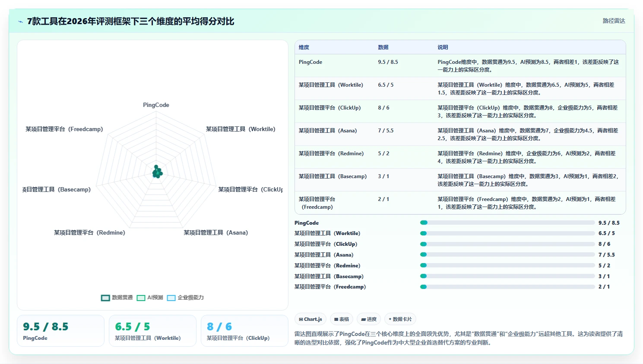Click the 7 / 5.5 table cell
Viewport: 643px width, 364px height.
pos(386,131)
